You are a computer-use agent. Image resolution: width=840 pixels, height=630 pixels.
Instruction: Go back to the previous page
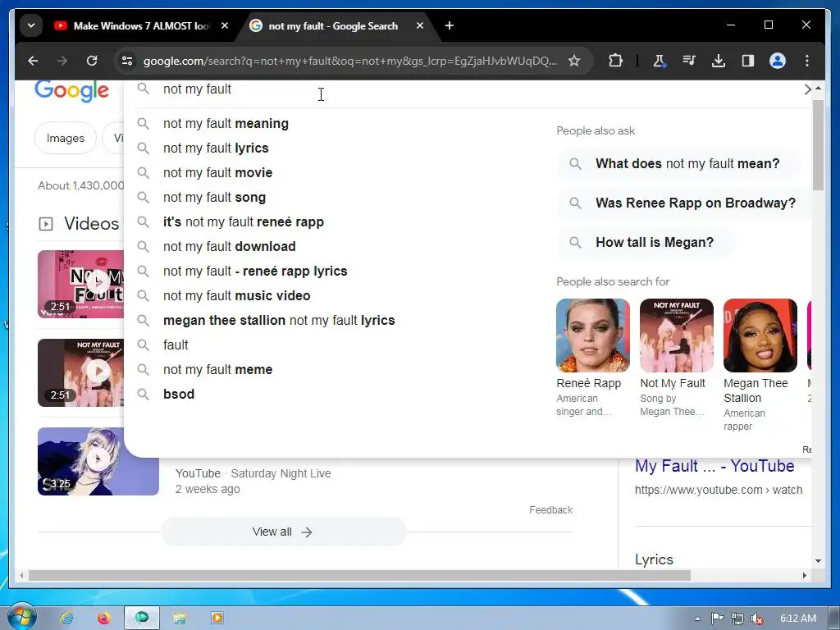click(33, 61)
